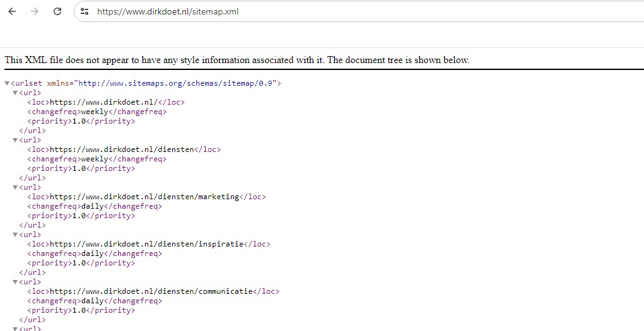Collapse the url node for https://www.dirkdoet.nl/
Viewport: 644px width, 331px height.
[x=15, y=93]
